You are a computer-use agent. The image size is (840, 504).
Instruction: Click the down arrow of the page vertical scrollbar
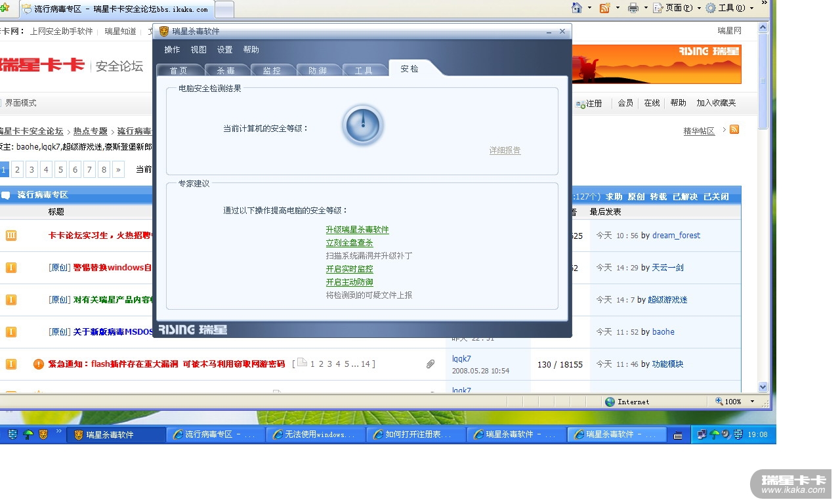[763, 387]
